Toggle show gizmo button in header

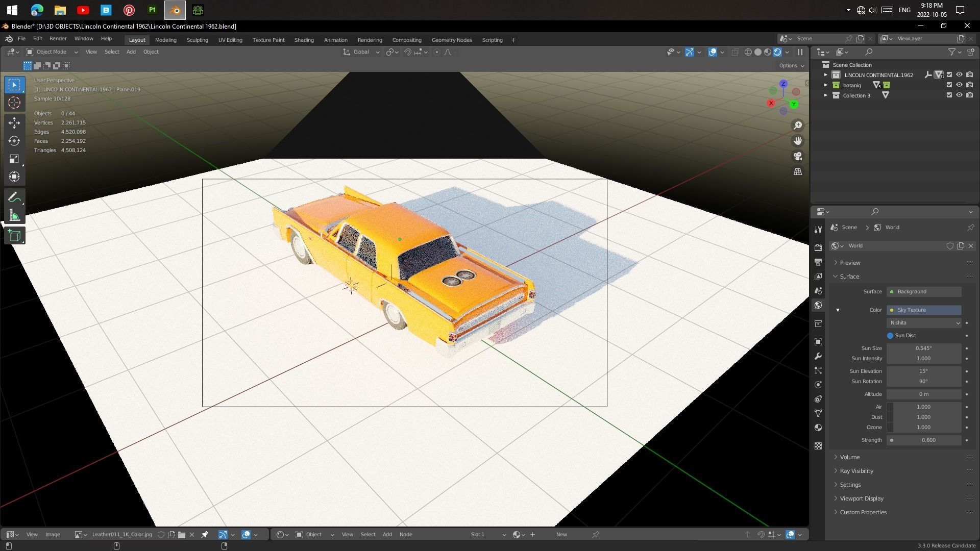[x=689, y=52]
